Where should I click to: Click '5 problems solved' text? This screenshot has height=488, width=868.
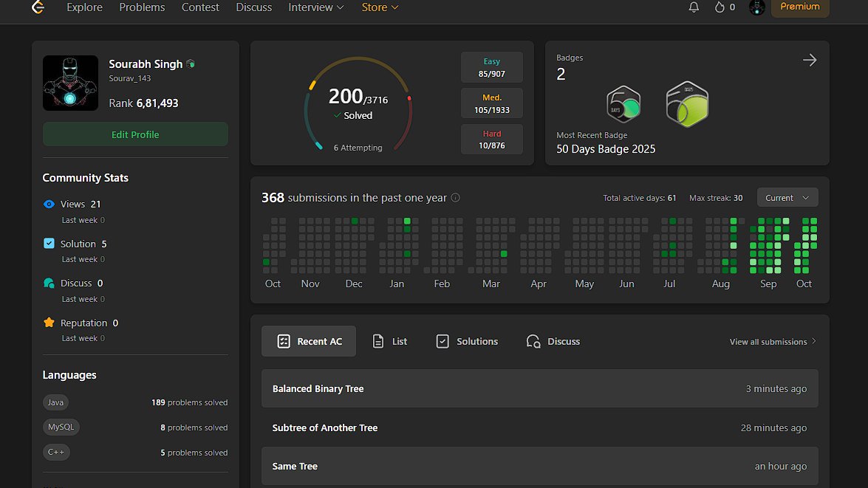(x=194, y=452)
